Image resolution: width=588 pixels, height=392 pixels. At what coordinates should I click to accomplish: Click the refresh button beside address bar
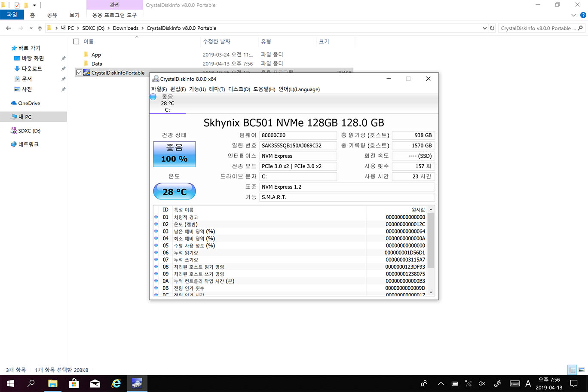point(492,28)
